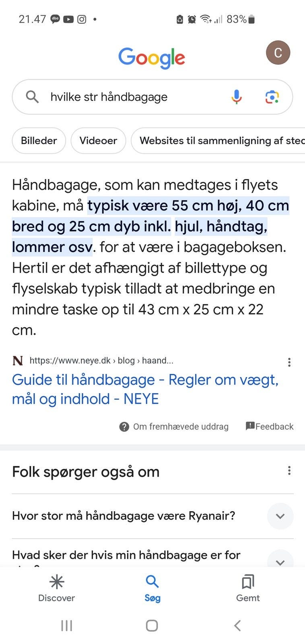This screenshot has width=305, height=644.
Task: Expand the Ryanair håndbagage question
Action: (x=280, y=516)
